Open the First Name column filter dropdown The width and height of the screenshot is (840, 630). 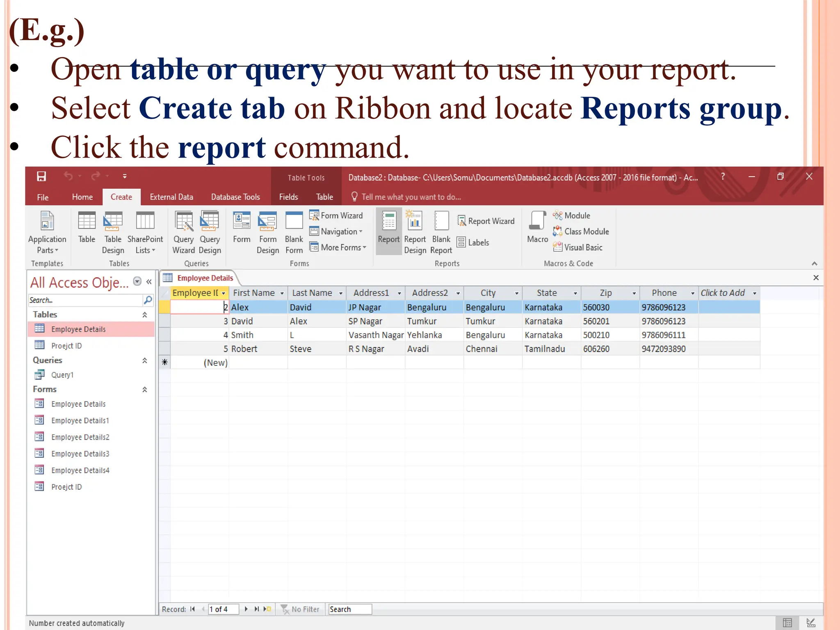point(282,293)
